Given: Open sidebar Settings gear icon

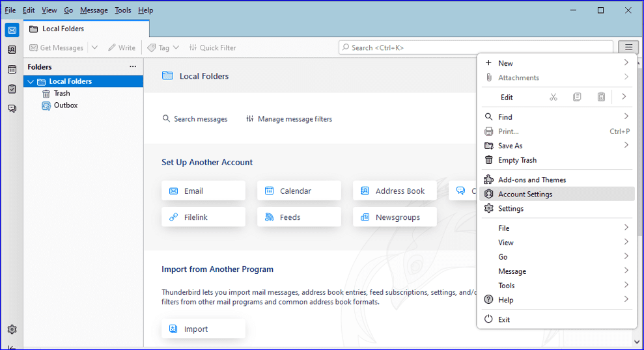Looking at the screenshot, I should 12,329.
